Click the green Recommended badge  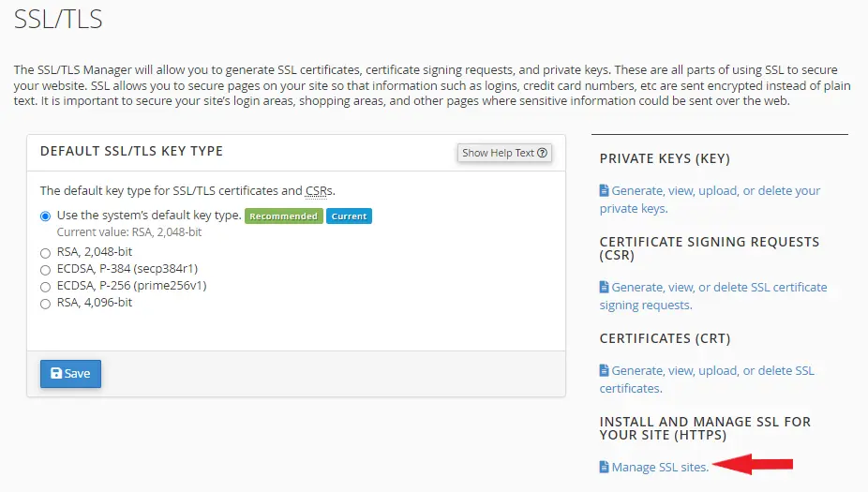[x=283, y=216]
